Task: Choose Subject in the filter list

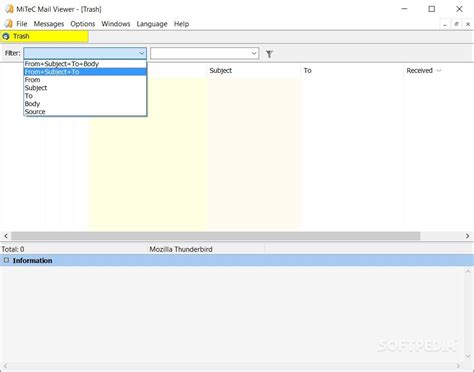Action: click(x=85, y=88)
